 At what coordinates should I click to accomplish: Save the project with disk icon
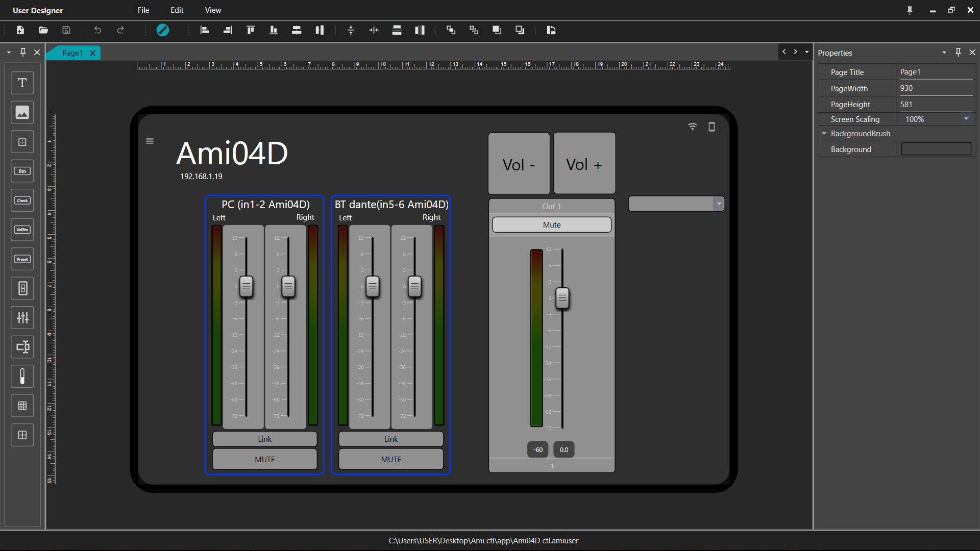click(66, 30)
